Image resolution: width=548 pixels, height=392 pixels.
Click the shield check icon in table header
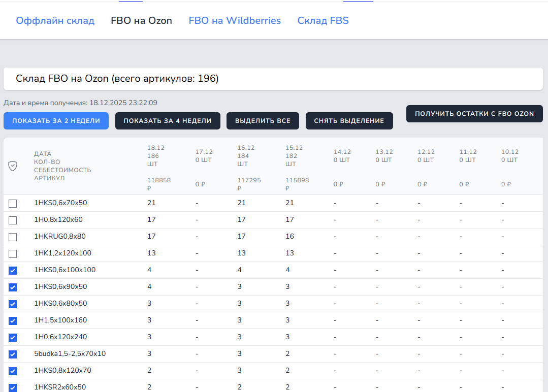click(x=13, y=166)
